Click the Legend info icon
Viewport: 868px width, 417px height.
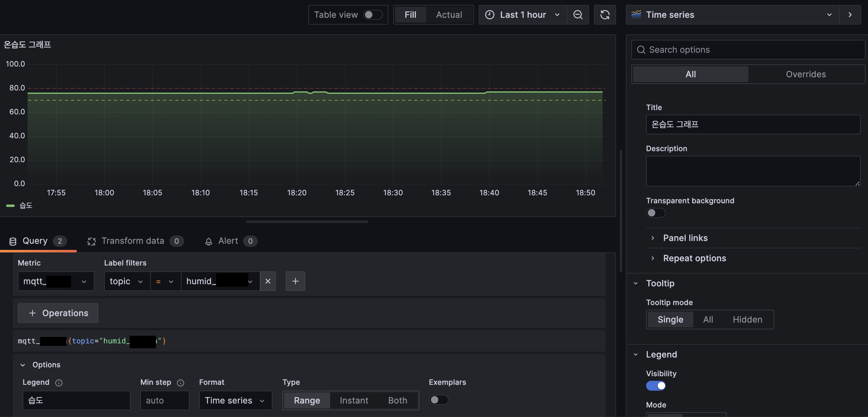[x=59, y=383]
